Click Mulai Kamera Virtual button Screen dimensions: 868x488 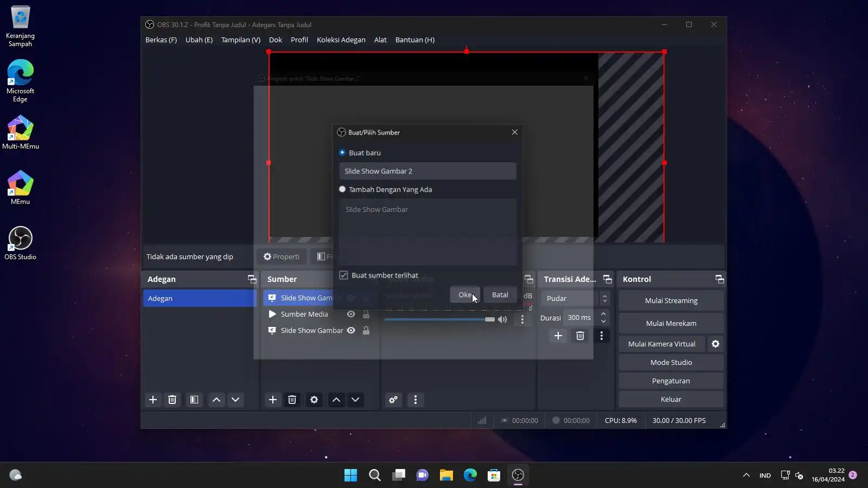[x=662, y=344]
